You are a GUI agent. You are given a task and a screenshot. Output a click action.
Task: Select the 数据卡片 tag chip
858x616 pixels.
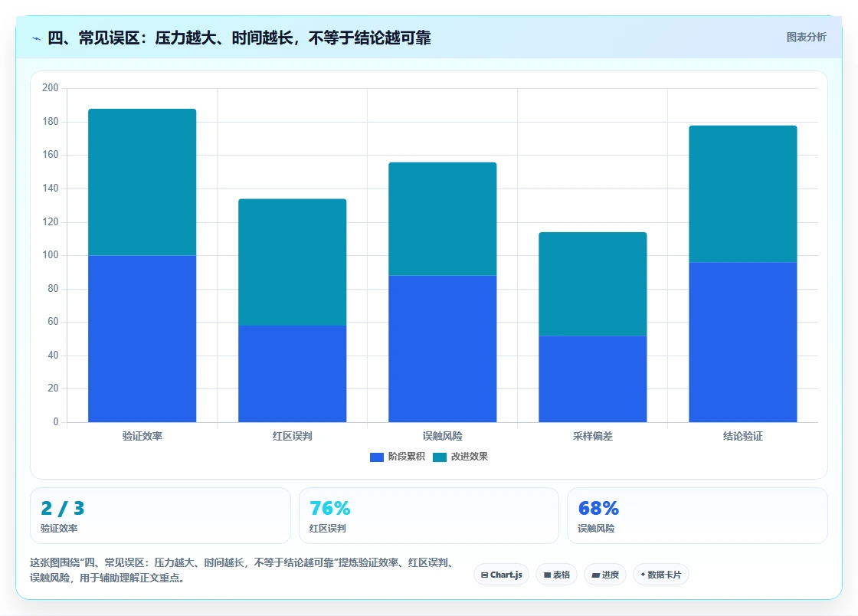pos(661,575)
